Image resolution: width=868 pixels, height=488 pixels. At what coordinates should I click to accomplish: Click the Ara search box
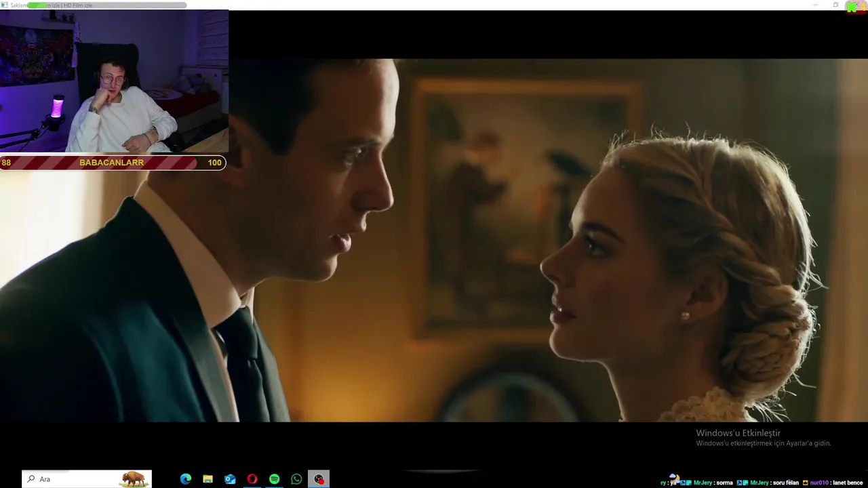87,479
